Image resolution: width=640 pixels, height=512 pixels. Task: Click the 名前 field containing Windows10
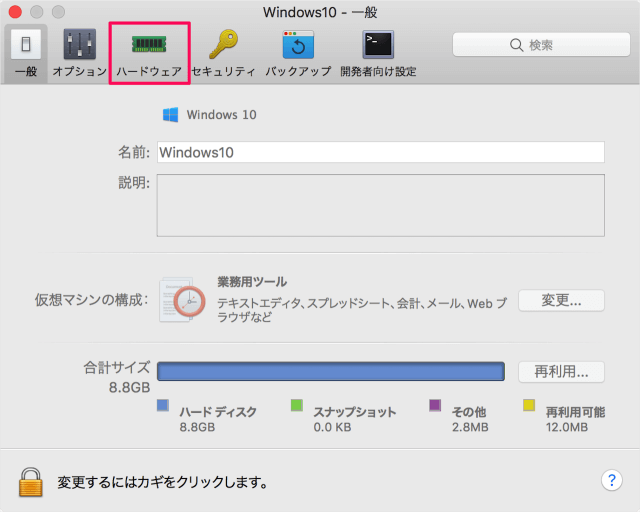(381, 152)
